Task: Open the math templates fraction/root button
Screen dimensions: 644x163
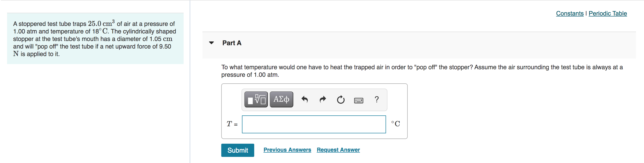Action: pyautogui.click(x=256, y=99)
